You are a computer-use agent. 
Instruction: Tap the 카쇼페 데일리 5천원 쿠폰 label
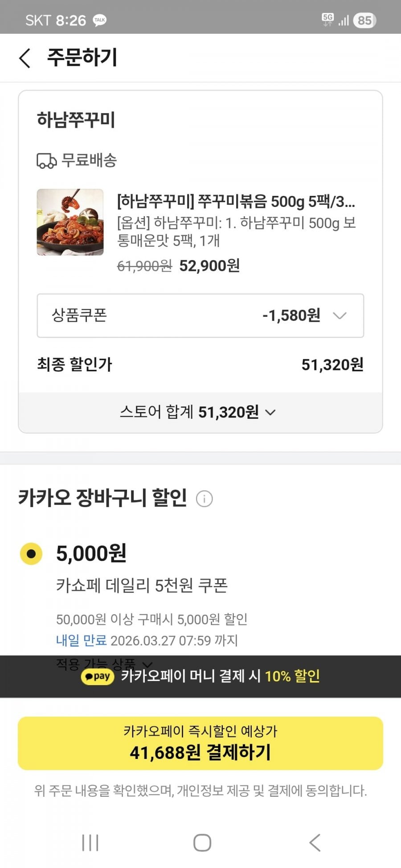tap(142, 585)
